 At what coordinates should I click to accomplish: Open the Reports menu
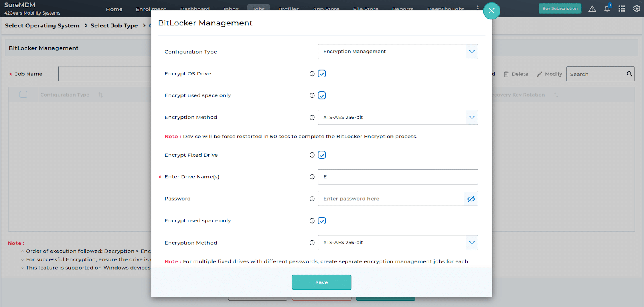tap(402, 9)
